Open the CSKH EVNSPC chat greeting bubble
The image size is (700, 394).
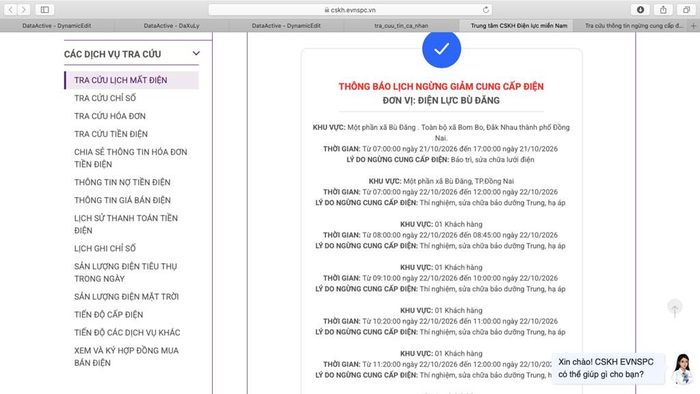point(608,368)
